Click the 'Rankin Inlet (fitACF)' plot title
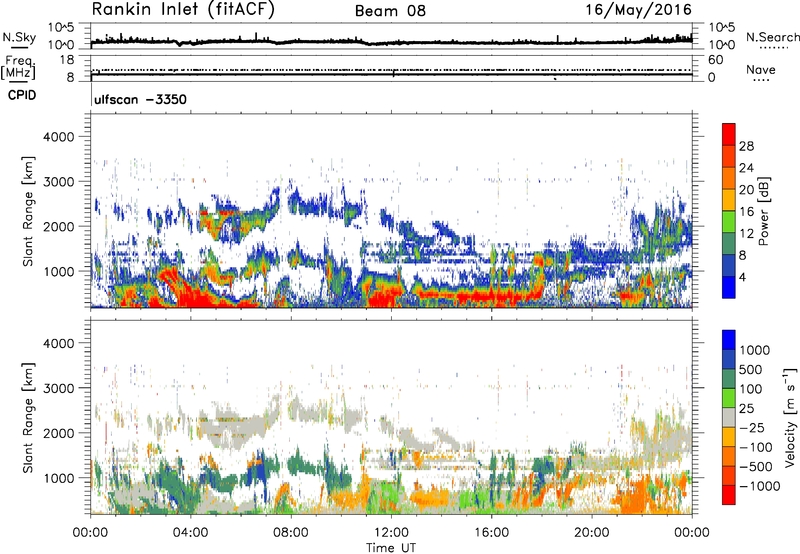Viewport: 800px width, 554px height. click(x=183, y=10)
